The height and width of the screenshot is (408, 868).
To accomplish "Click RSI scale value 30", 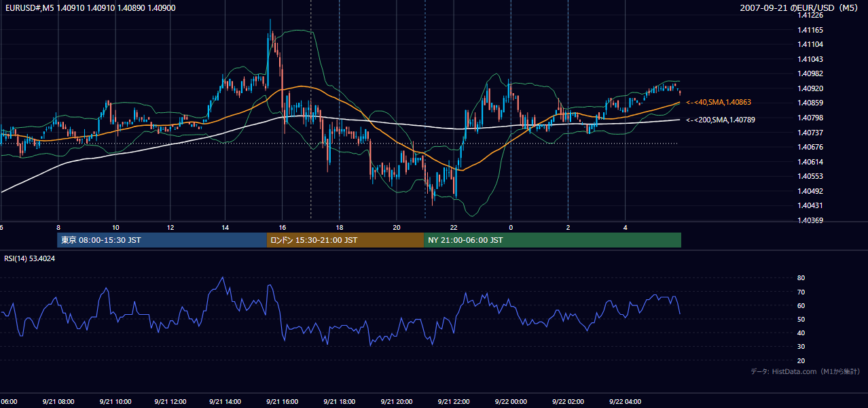I will coord(801,347).
